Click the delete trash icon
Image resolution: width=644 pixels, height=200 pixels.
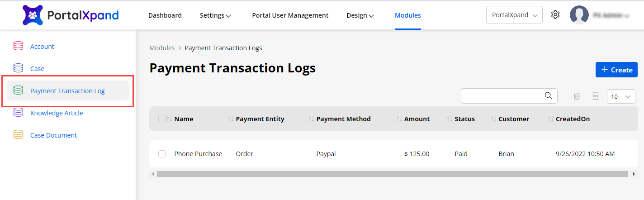pyautogui.click(x=577, y=96)
